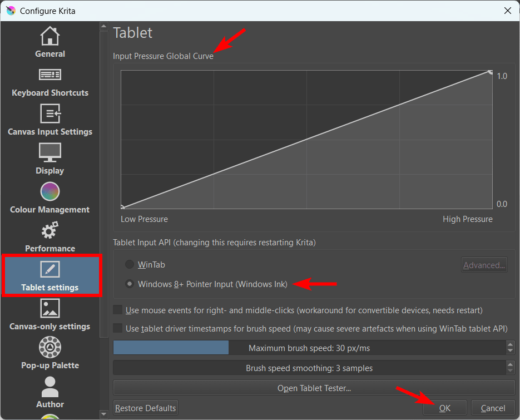The height and width of the screenshot is (420, 520).
Task: Open the General settings page
Action: click(49, 42)
